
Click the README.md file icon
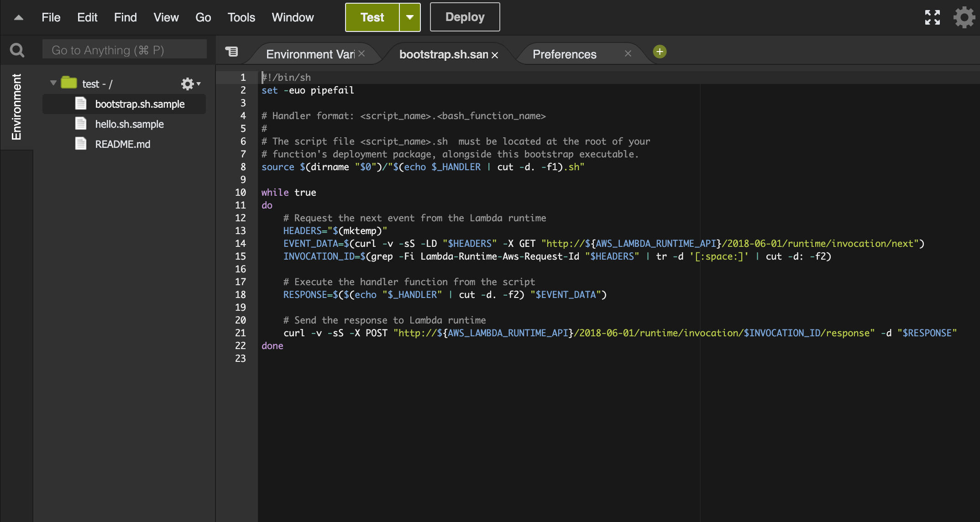[x=81, y=144]
